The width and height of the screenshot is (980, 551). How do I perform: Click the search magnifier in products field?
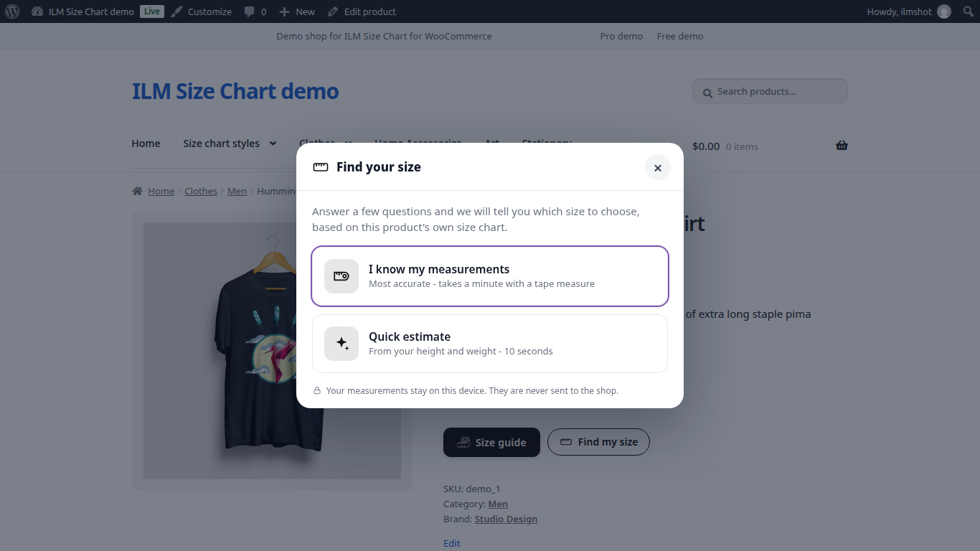click(707, 93)
